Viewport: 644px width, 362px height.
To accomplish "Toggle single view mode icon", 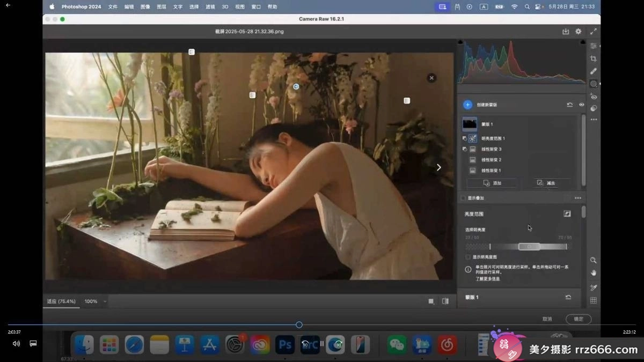I will 431,301.
